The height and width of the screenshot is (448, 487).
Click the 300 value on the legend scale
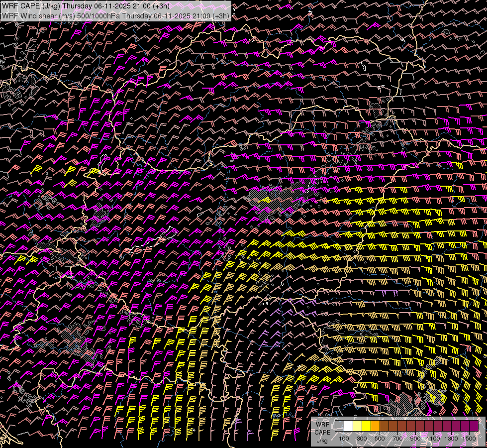(362, 439)
